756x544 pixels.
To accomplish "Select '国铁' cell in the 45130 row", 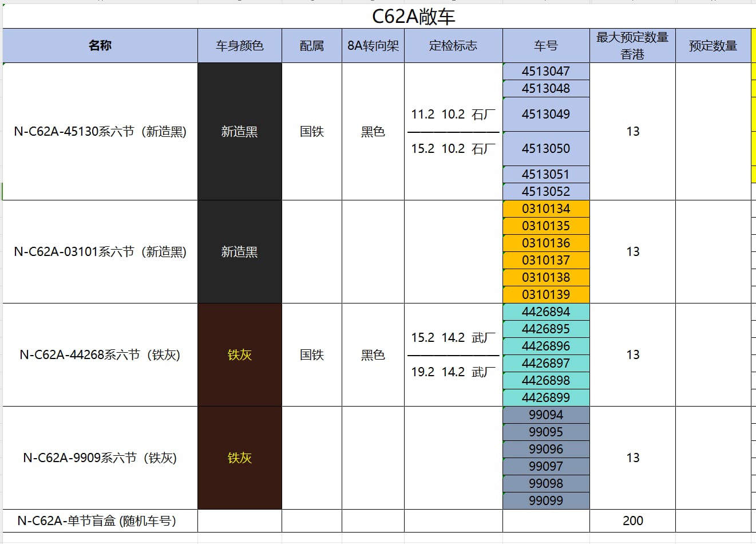I will coord(312,132).
